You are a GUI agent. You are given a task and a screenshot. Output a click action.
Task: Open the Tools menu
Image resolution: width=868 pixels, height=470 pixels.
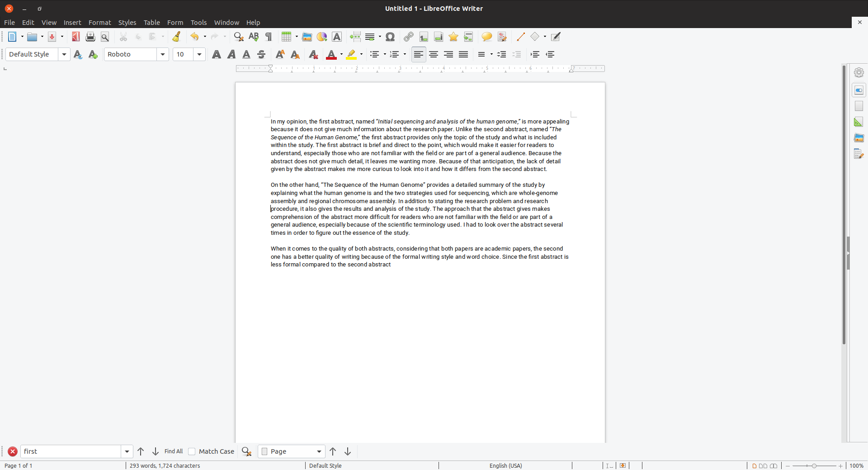pos(198,23)
